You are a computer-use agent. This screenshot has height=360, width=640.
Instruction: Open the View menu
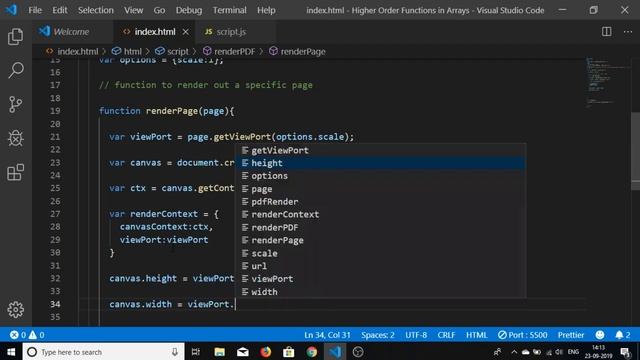(133, 10)
